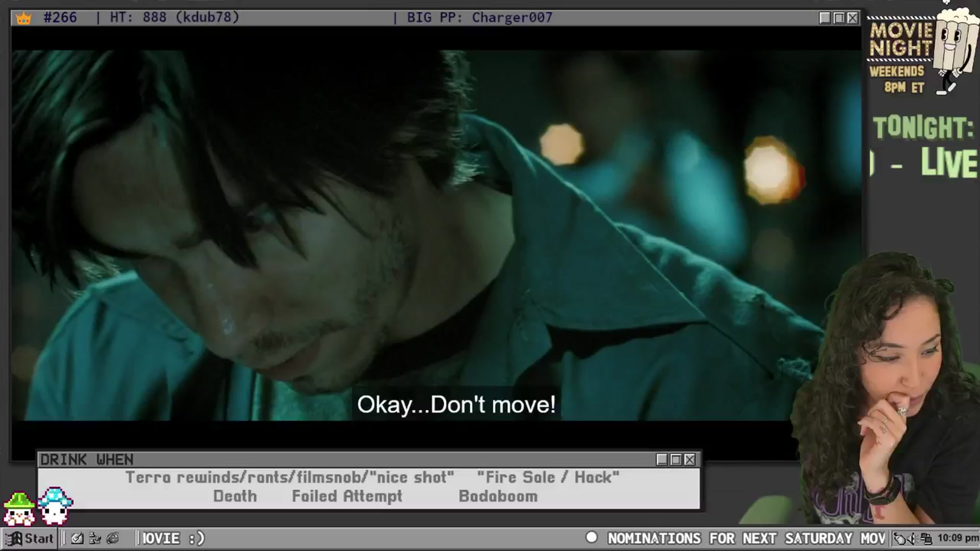The height and width of the screenshot is (551, 980).
Task: Click the popcorn mascot in Movie Night logo
Action: pos(954,50)
